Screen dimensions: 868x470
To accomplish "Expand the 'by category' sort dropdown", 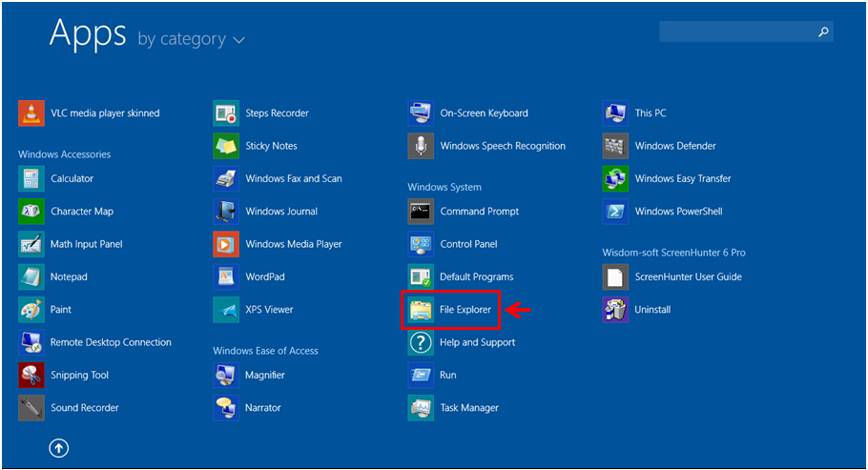I will [x=191, y=39].
